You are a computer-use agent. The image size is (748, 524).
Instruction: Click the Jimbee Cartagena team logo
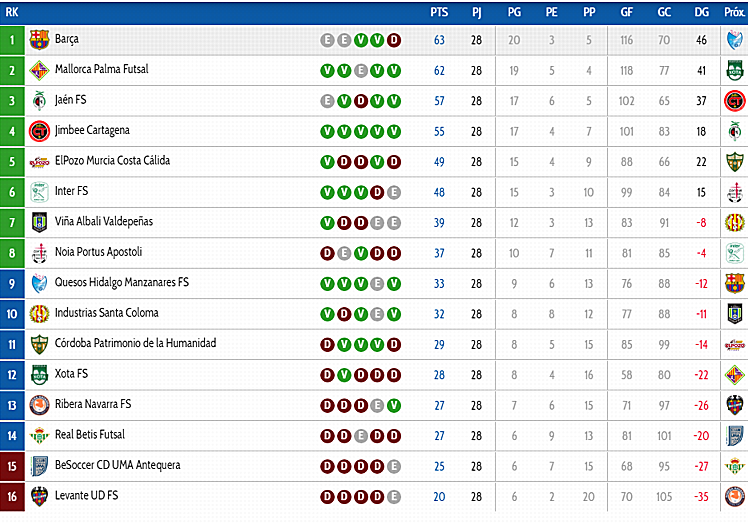click(x=39, y=131)
